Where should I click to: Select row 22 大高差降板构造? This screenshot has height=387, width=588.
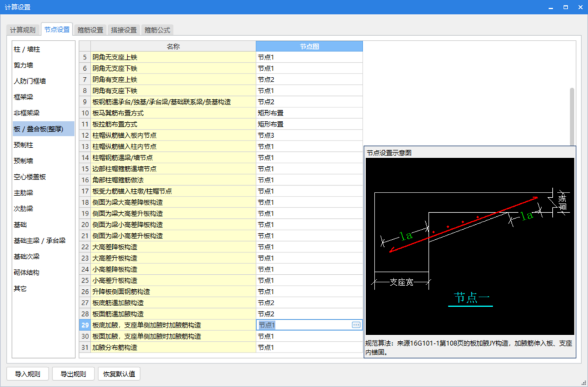click(173, 247)
